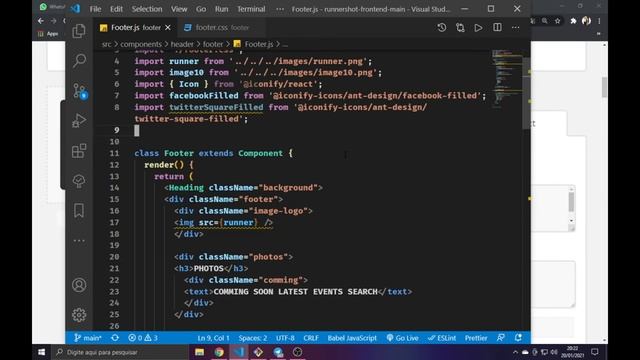The width and height of the screenshot is (640, 360).
Task: Open the feedback icon in status bar
Action: point(500,338)
